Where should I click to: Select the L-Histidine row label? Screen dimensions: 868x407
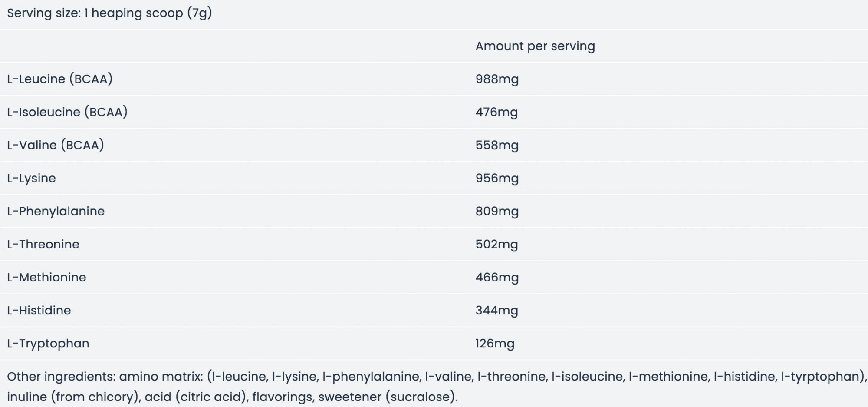[39, 310]
